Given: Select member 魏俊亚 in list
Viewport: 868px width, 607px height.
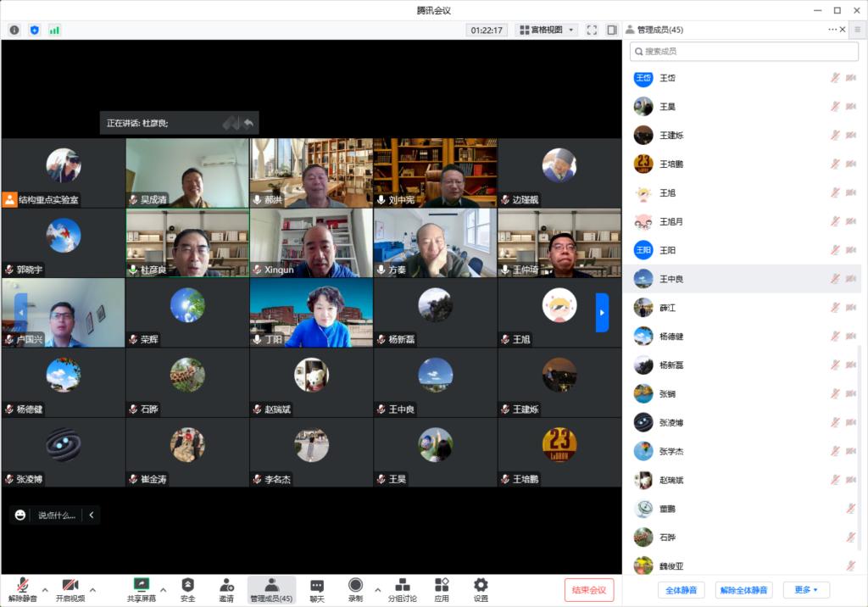Looking at the screenshot, I should (x=743, y=565).
